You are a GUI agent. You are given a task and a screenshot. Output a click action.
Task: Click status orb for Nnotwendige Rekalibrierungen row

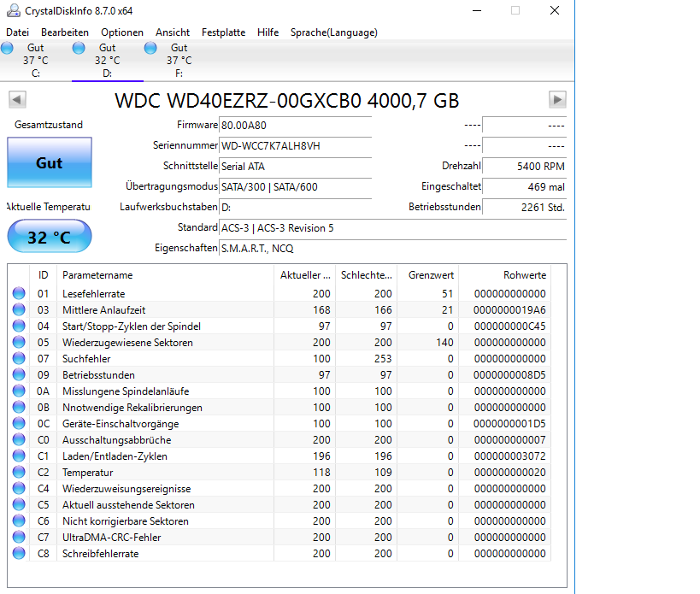[19, 407]
